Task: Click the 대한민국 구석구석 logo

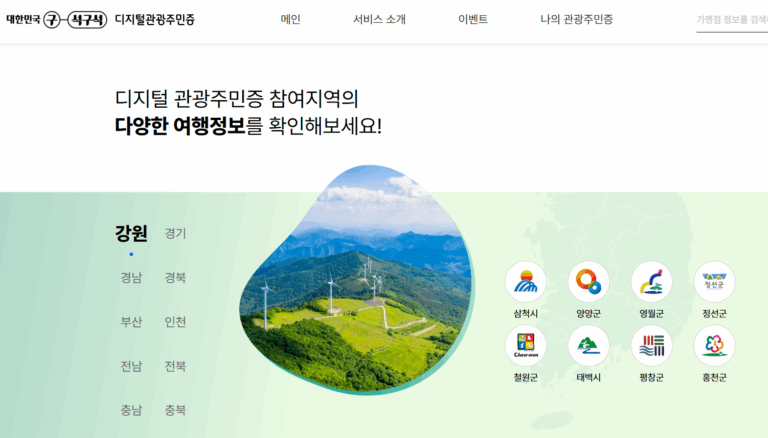Action: (56, 20)
